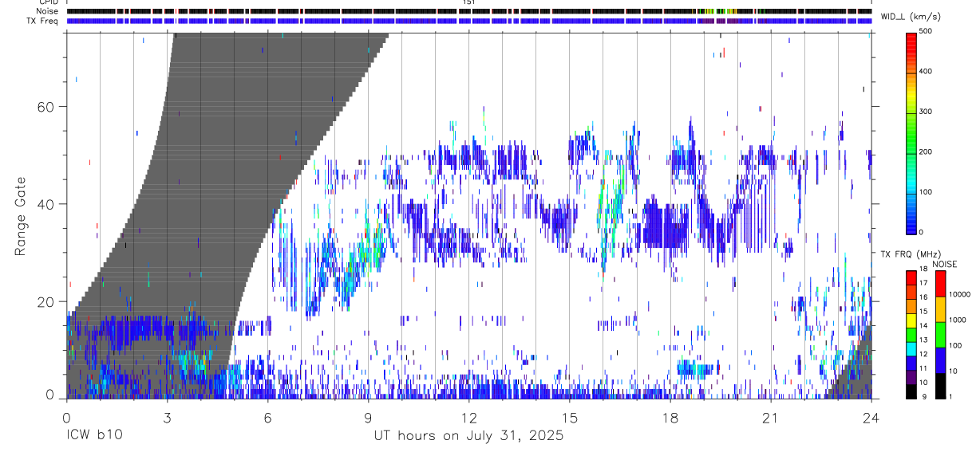Click the 'Noise' row label at top

[49, 11]
